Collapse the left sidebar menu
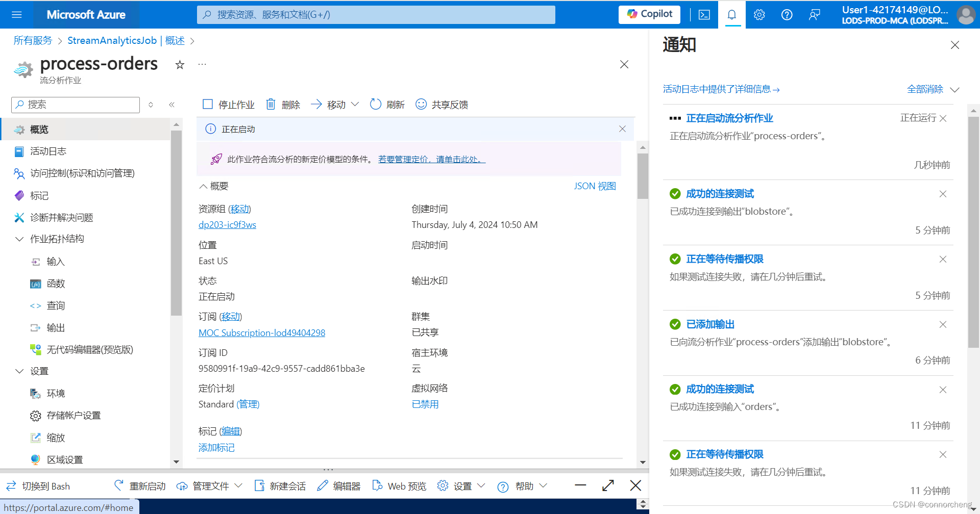Screen dimensions: 980x514 tap(172, 105)
